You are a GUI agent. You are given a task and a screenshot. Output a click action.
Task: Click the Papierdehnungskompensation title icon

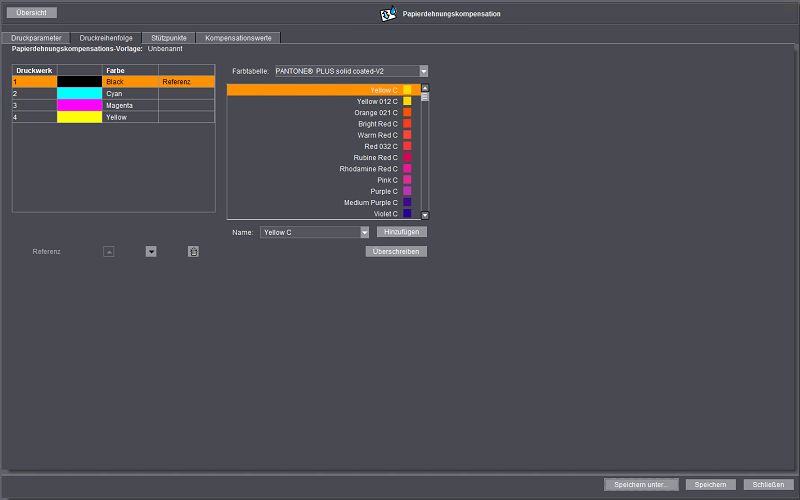pos(388,14)
